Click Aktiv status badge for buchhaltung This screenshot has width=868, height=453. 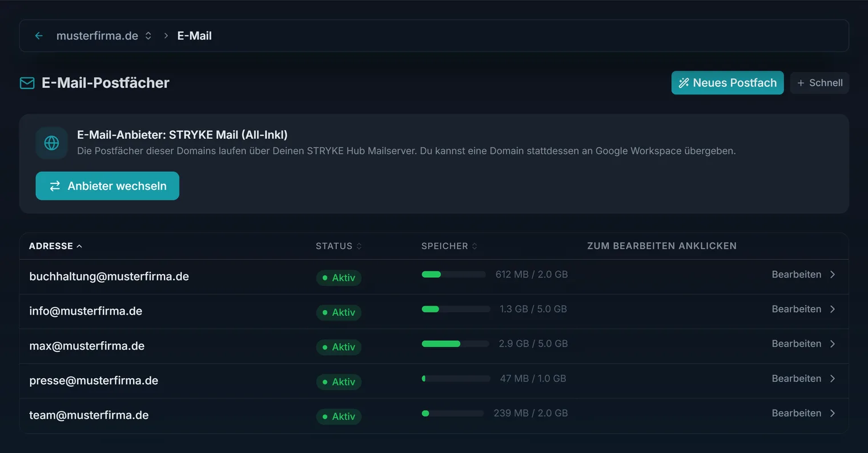[339, 278]
